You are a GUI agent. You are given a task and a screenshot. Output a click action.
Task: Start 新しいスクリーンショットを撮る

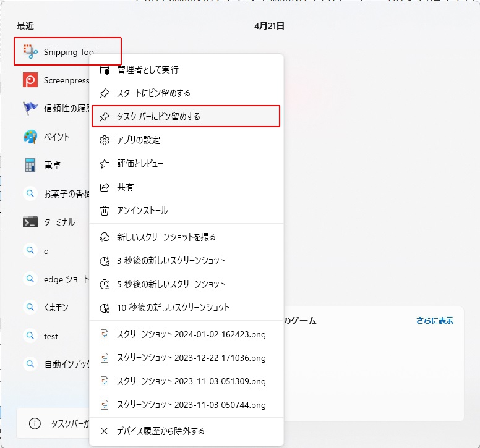pos(166,237)
